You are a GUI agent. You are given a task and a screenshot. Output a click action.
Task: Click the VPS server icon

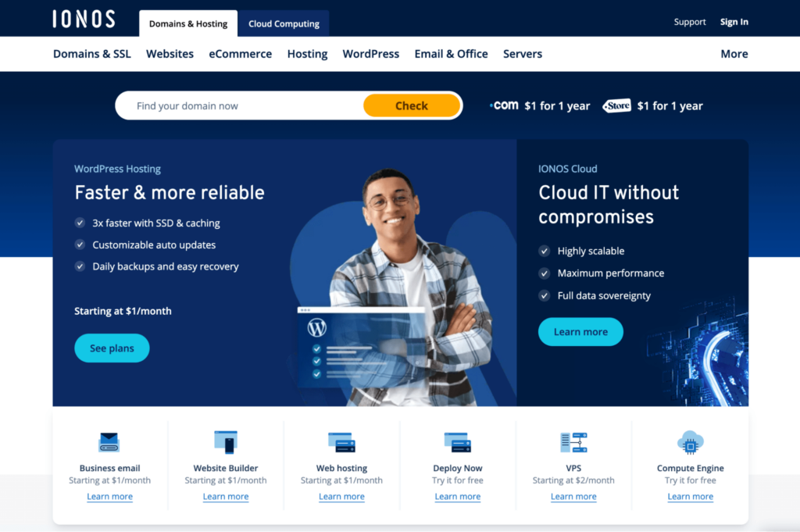[x=573, y=442]
